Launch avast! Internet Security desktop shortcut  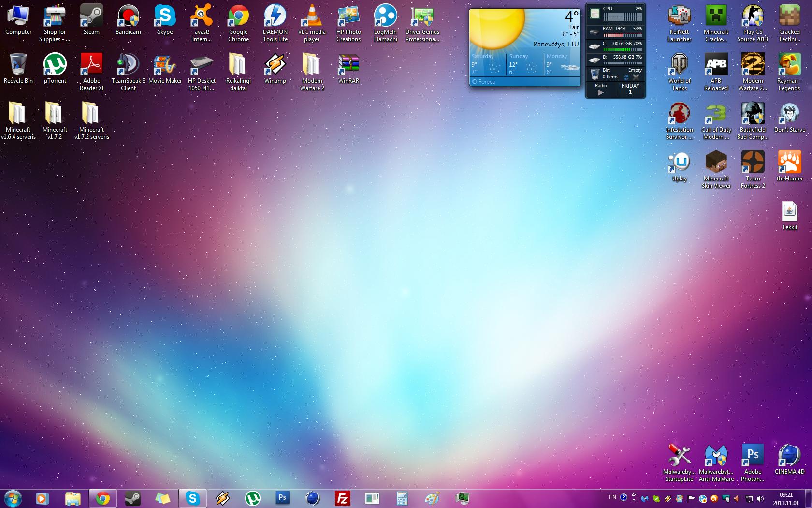202,23
